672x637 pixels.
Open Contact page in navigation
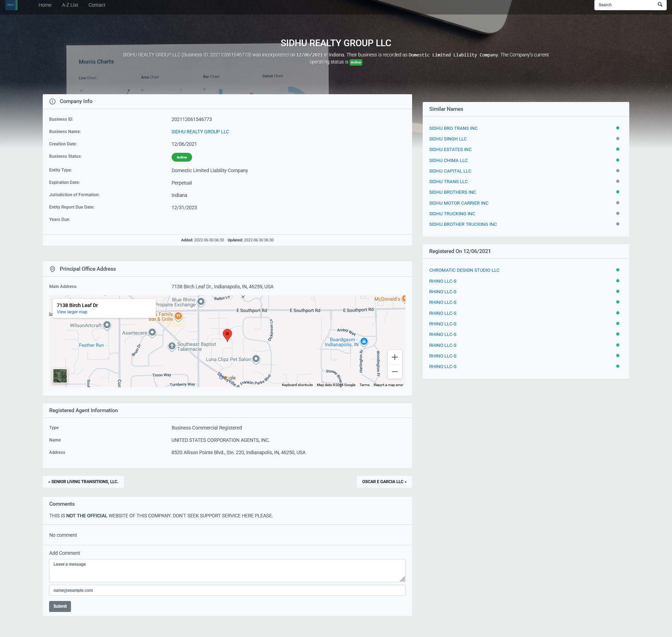tap(97, 5)
